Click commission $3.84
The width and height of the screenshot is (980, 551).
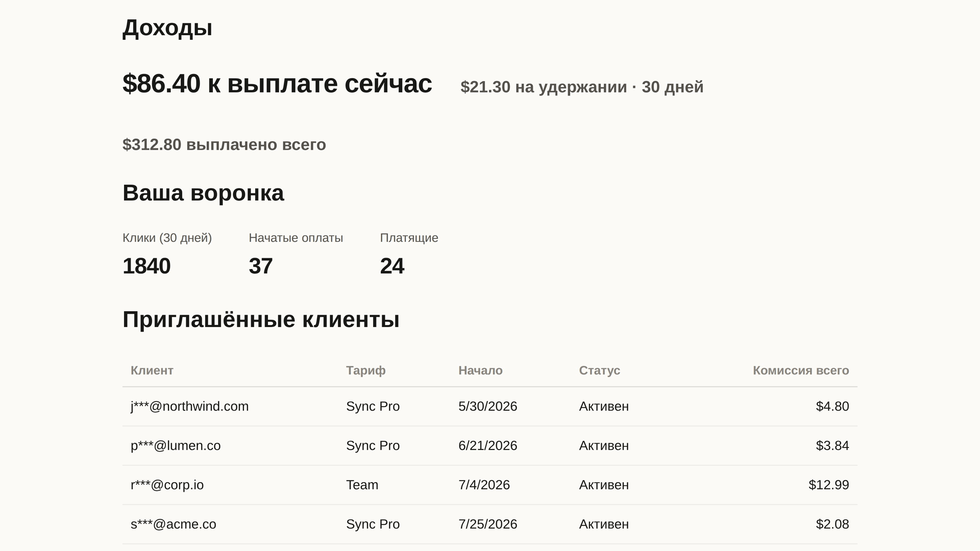(832, 445)
